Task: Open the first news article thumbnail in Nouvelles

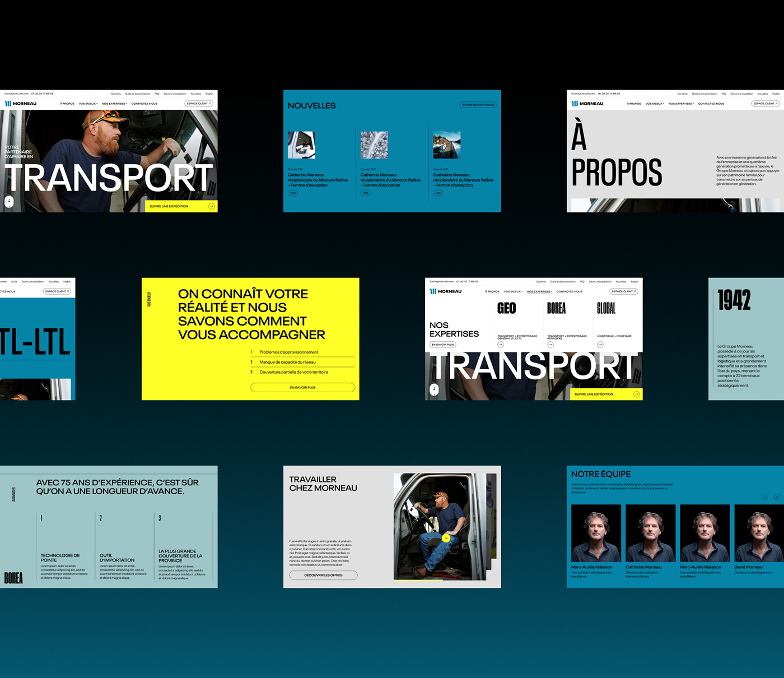Action: point(301,145)
